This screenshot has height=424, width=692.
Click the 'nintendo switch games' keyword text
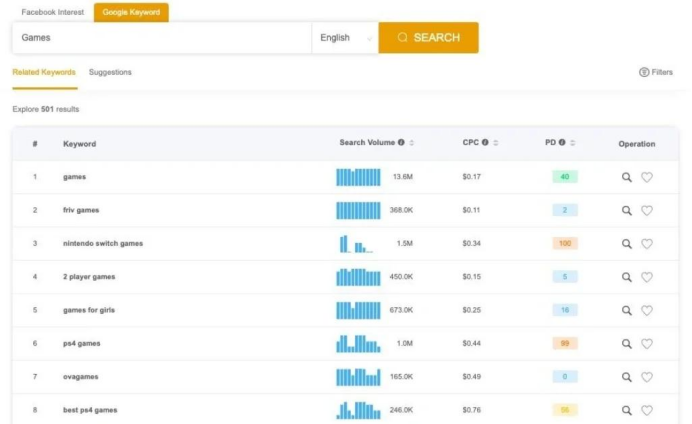coord(103,244)
